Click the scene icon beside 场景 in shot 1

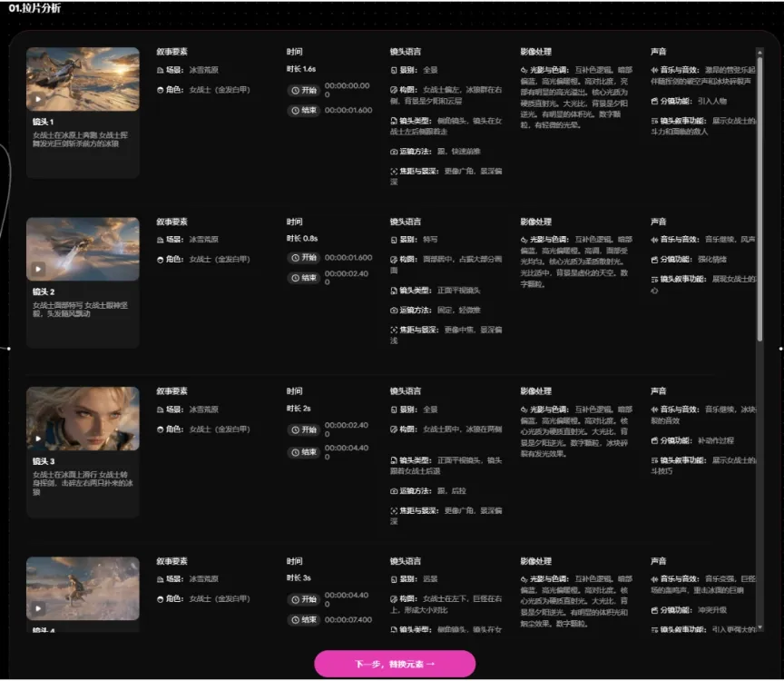coord(160,71)
